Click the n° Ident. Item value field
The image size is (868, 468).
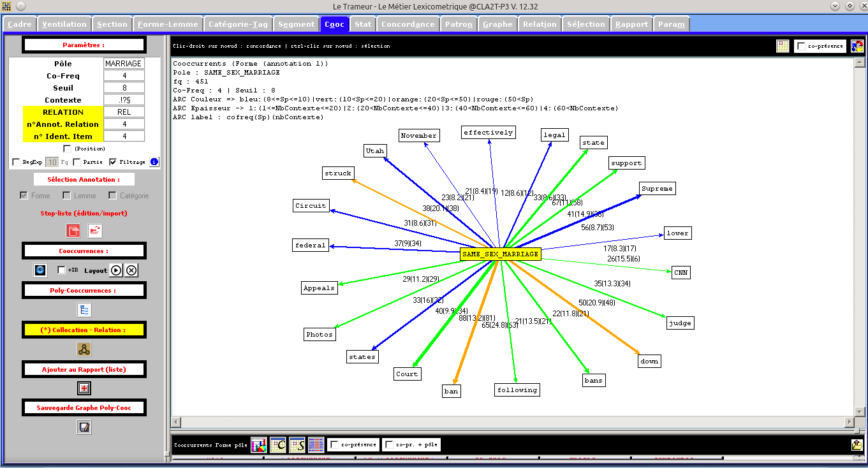pyautogui.click(x=124, y=136)
